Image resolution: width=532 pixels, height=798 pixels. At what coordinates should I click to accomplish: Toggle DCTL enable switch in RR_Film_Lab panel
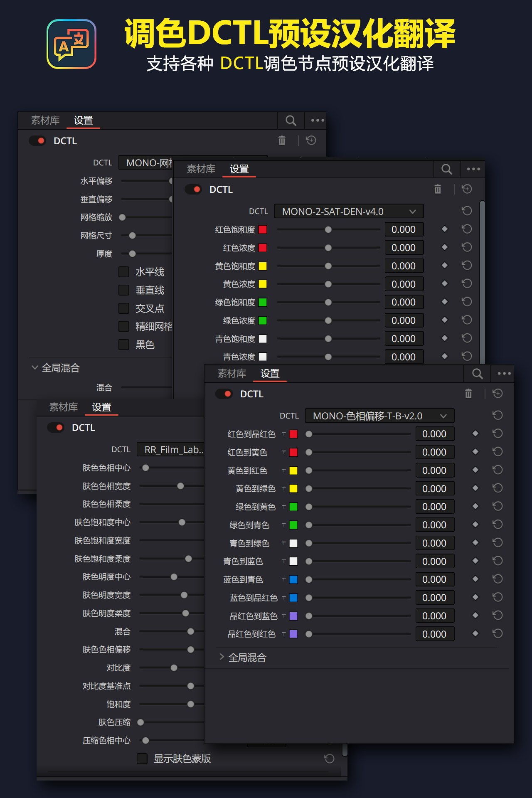coord(56,428)
